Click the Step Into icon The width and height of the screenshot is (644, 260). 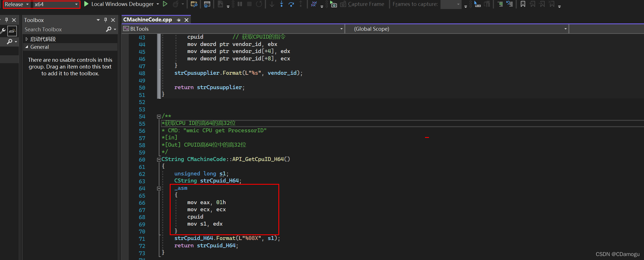(x=281, y=4)
